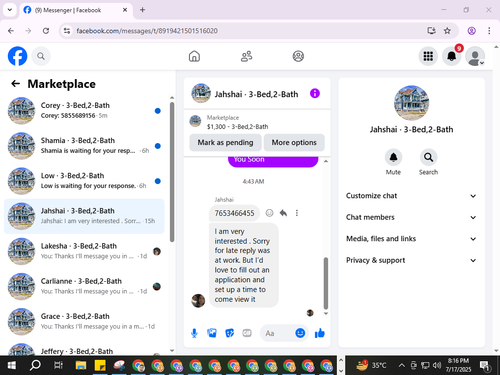Click Jahshai's sender avatar beside message
This screenshot has width=500, height=375.
[198, 301]
